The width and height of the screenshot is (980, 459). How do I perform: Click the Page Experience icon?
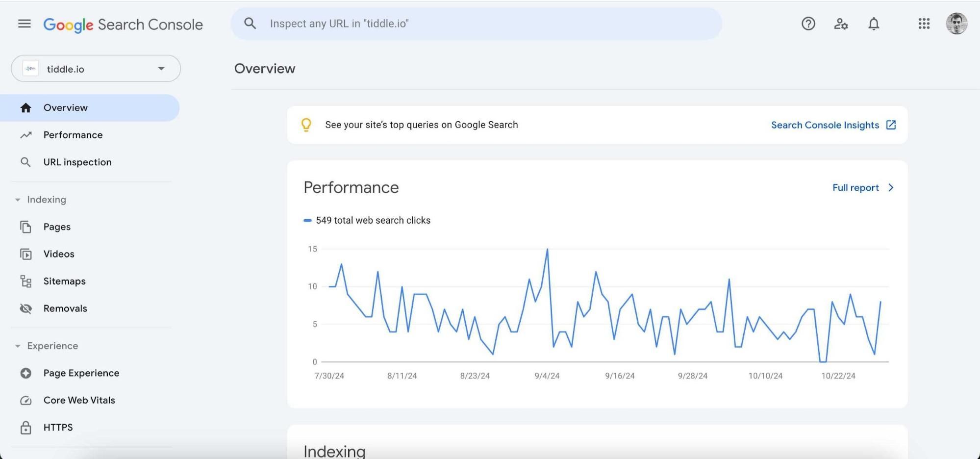(x=25, y=373)
